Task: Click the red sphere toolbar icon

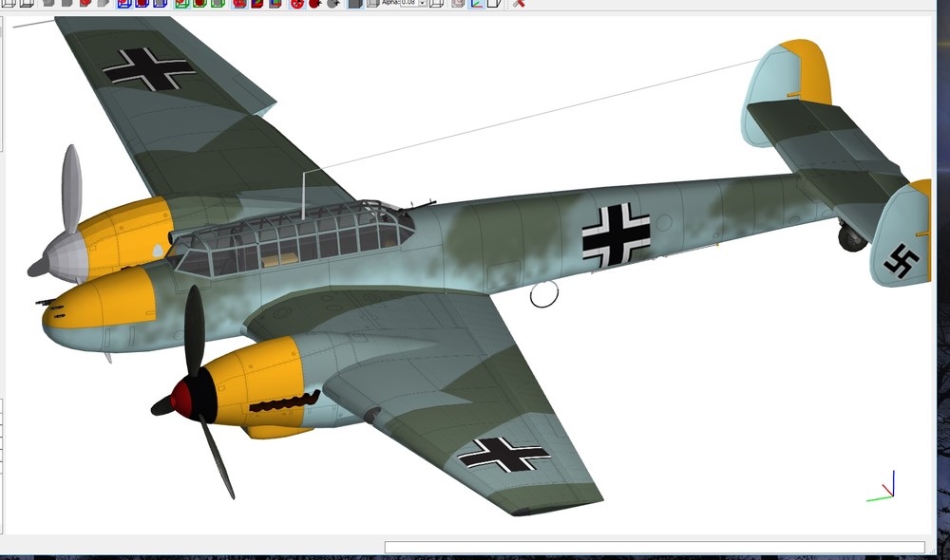Action: pyautogui.click(x=315, y=3)
